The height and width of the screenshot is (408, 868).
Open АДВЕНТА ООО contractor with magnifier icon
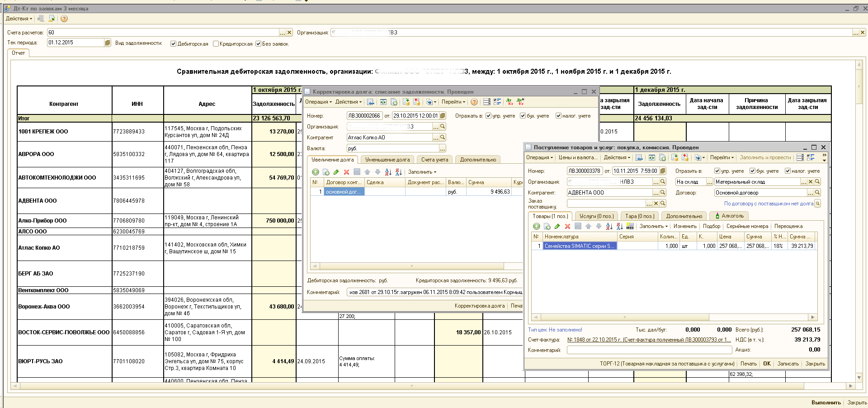pyautogui.click(x=663, y=193)
